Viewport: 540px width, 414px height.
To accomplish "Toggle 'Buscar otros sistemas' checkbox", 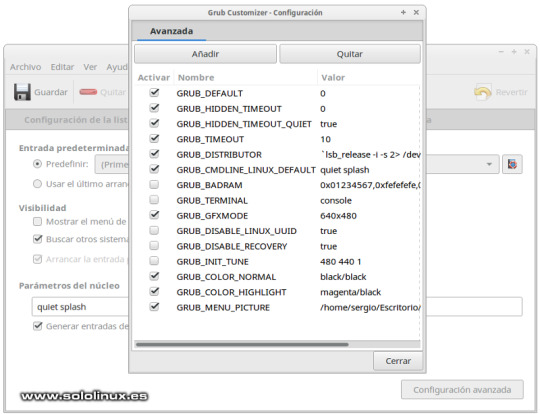I will point(37,239).
